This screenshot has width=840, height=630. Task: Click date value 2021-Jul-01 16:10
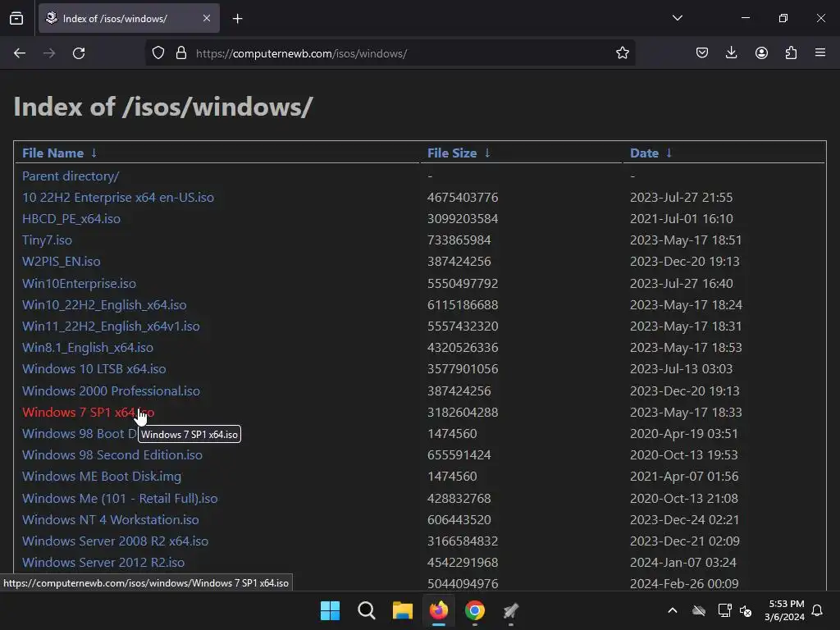point(682,219)
